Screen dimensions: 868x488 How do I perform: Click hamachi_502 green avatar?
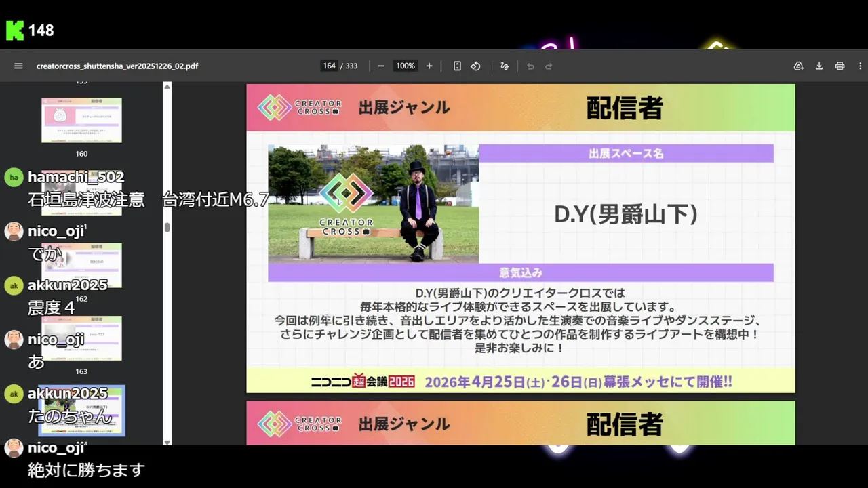(14, 178)
